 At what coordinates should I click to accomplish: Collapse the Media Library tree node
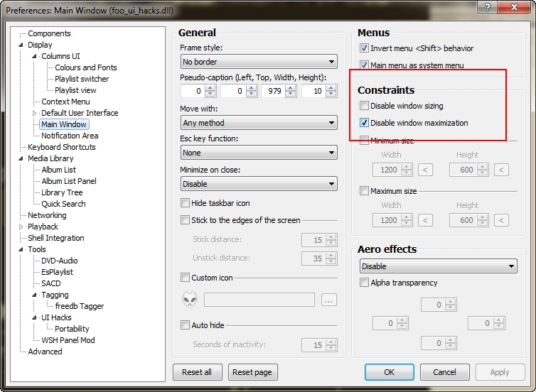coord(21,158)
